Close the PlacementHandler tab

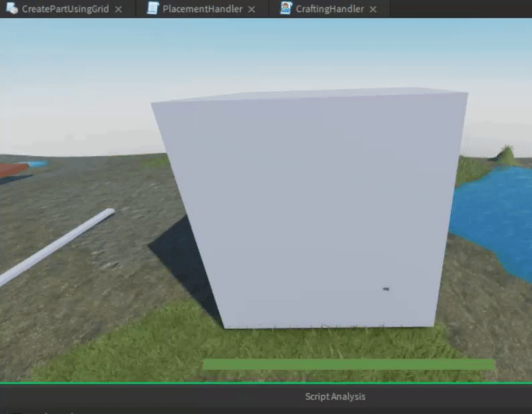(251, 9)
